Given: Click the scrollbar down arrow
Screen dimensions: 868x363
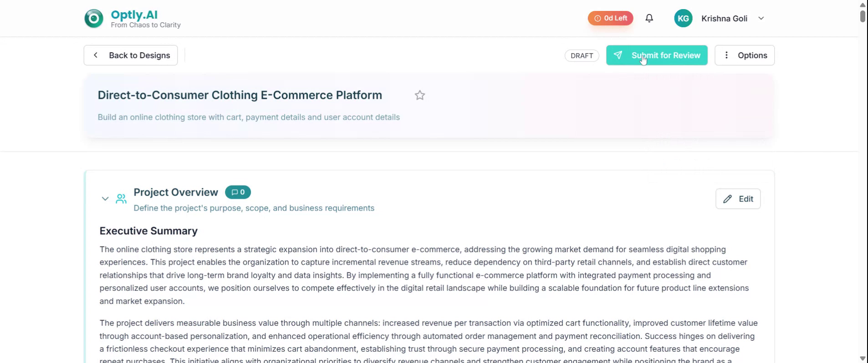Looking at the screenshot, I should point(863,358).
